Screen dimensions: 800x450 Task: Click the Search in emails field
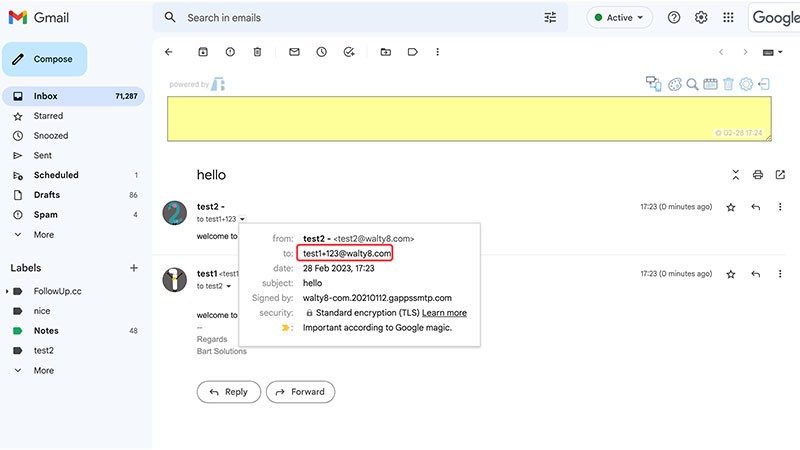360,18
